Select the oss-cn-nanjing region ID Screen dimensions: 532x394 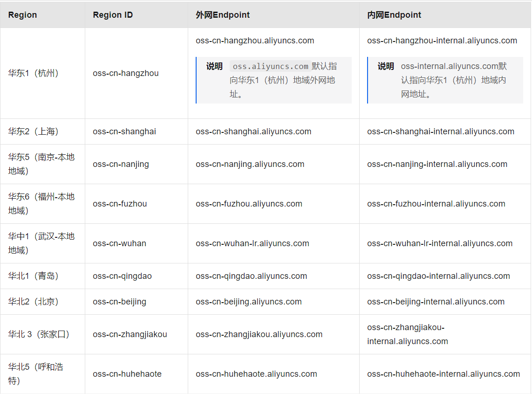coord(121,164)
